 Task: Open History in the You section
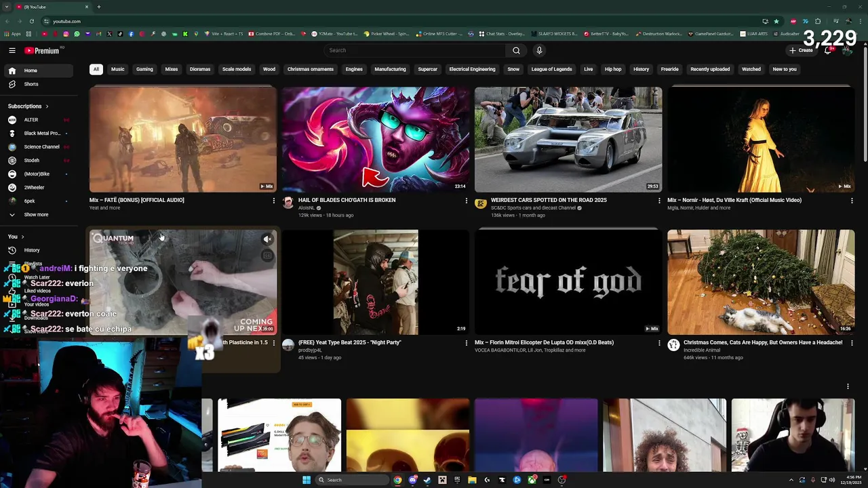pyautogui.click(x=37, y=250)
